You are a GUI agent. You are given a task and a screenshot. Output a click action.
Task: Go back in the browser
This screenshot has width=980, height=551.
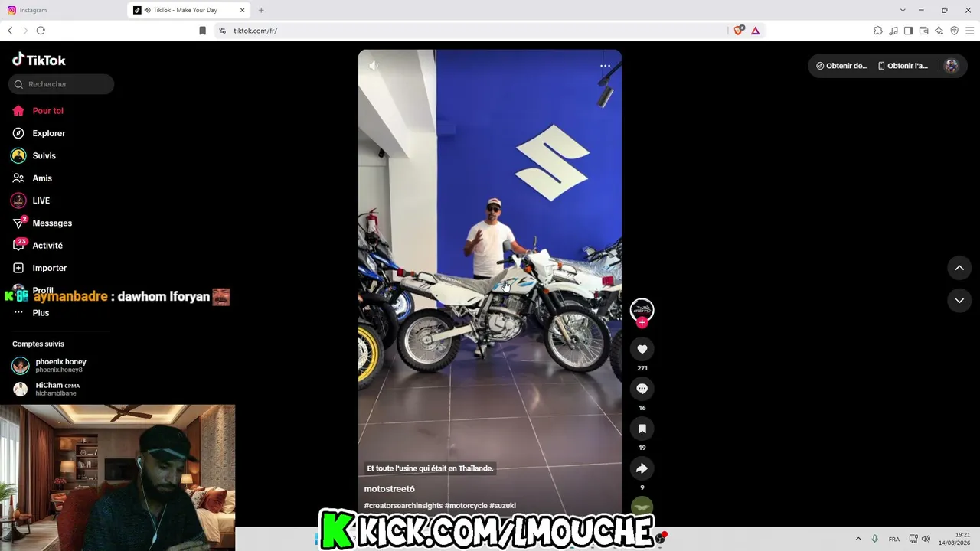pos(10,31)
